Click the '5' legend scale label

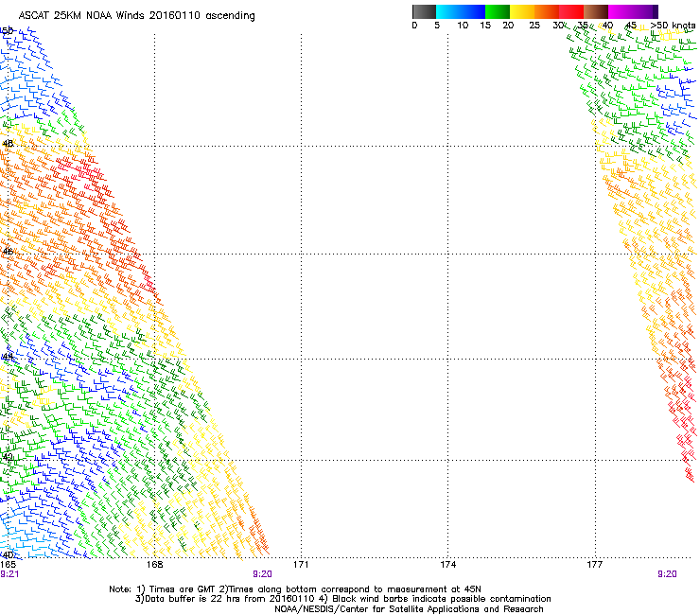pyautogui.click(x=437, y=26)
